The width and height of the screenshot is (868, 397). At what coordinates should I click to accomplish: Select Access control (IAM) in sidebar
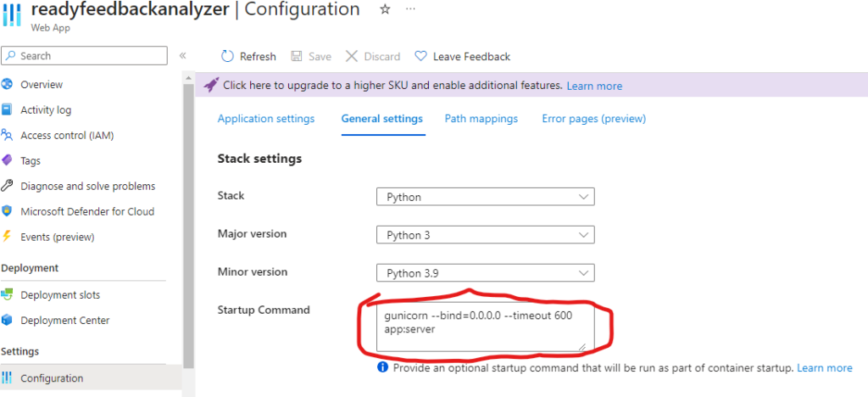pos(67,135)
